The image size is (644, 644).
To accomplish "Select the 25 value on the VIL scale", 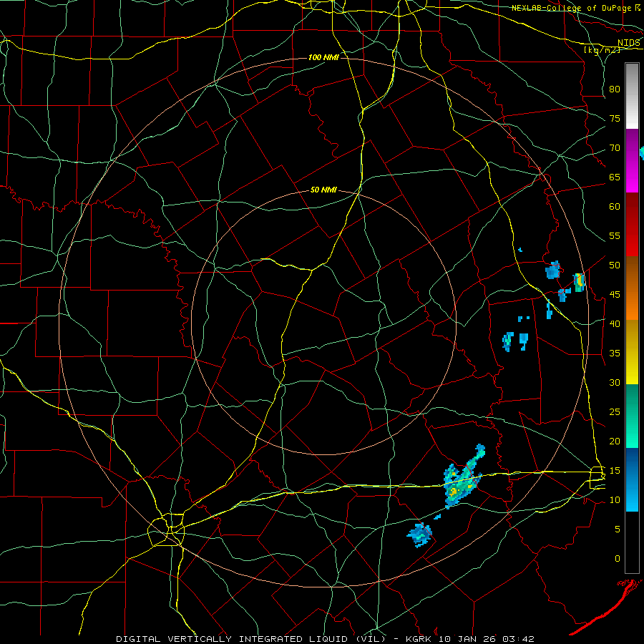I will (615, 412).
